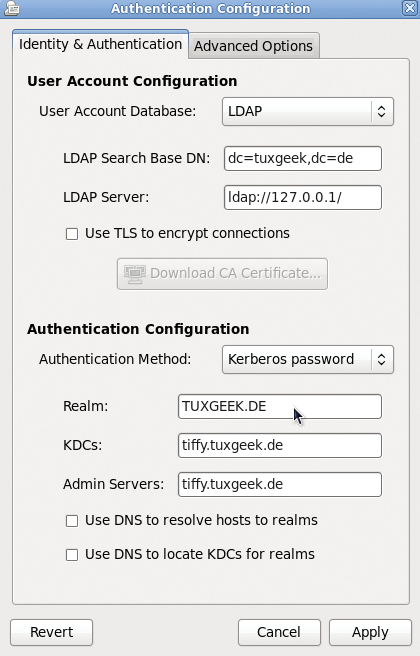
Task: Click the Apply button
Action: point(370,632)
